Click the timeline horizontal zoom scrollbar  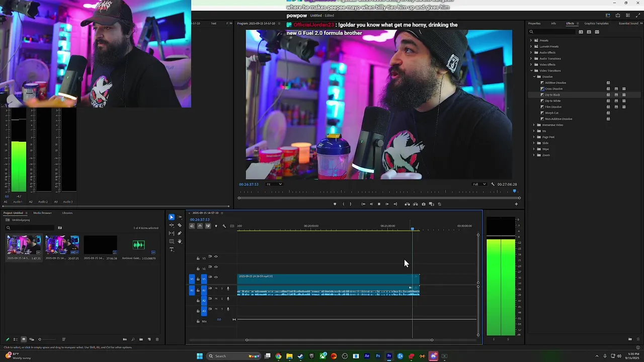tap(339, 340)
